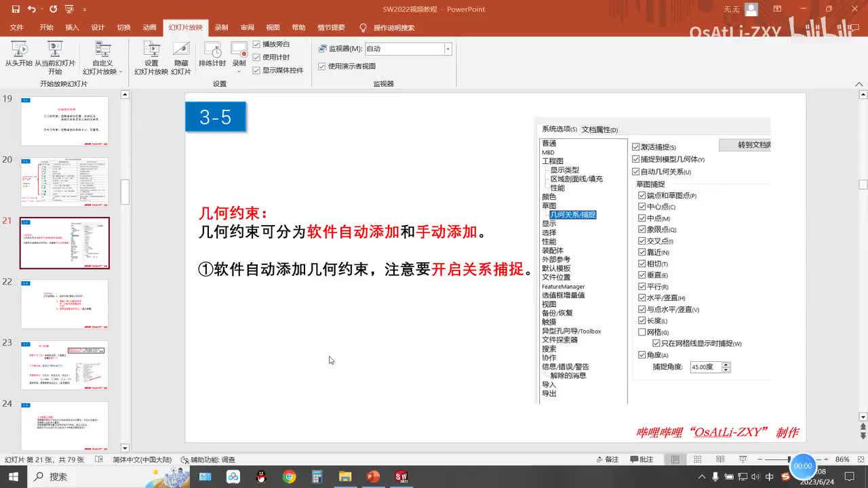The height and width of the screenshot is (488, 868).
Task: Click spell-check icon in status bar
Action: tap(99, 459)
